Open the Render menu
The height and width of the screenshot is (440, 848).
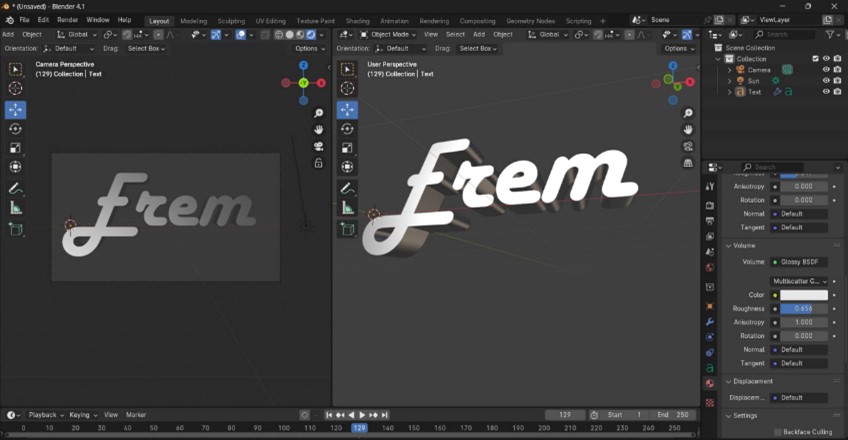click(x=67, y=20)
